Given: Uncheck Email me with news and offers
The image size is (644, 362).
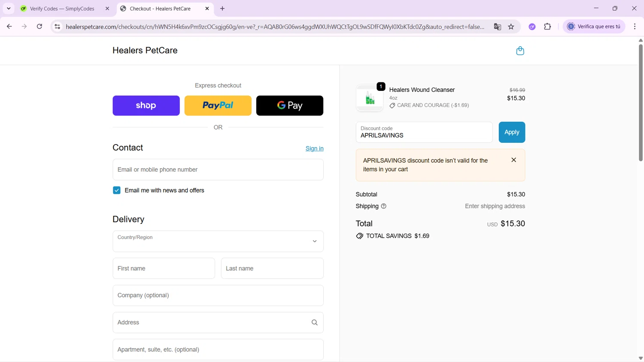Looking at the screenshot, I should pyautogui.click(x=117, y=190).
